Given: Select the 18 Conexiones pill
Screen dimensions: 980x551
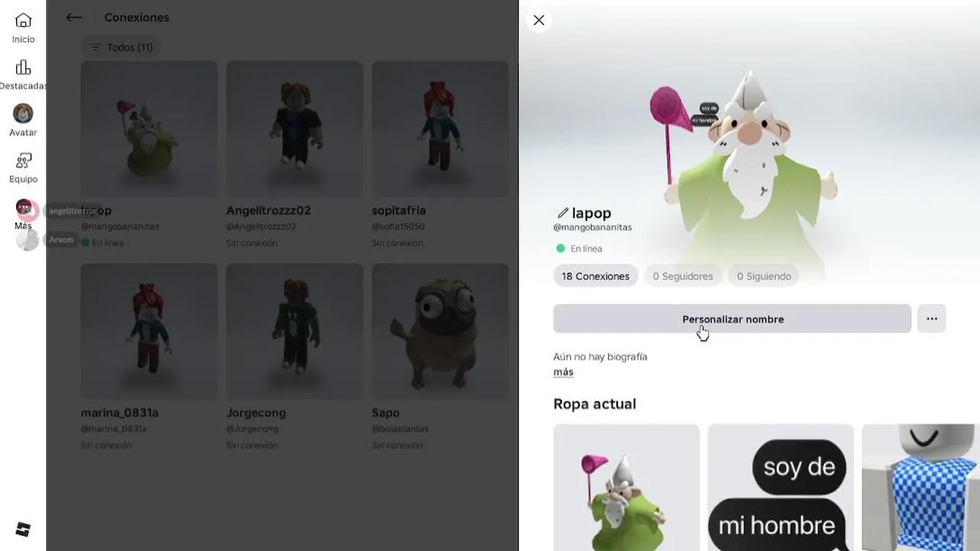Looking at the screenshot, I should (595, 276).
